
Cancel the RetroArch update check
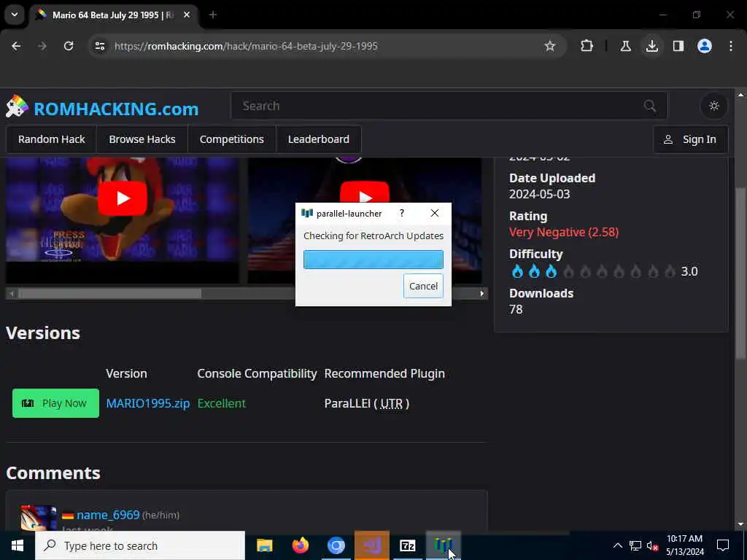[423, 286]
